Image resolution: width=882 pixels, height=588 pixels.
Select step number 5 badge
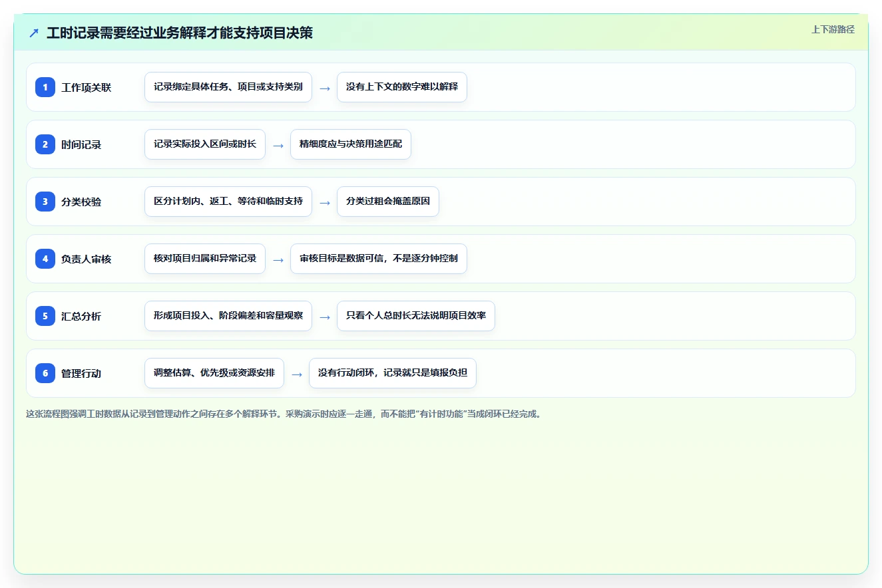tap(45, 315)
